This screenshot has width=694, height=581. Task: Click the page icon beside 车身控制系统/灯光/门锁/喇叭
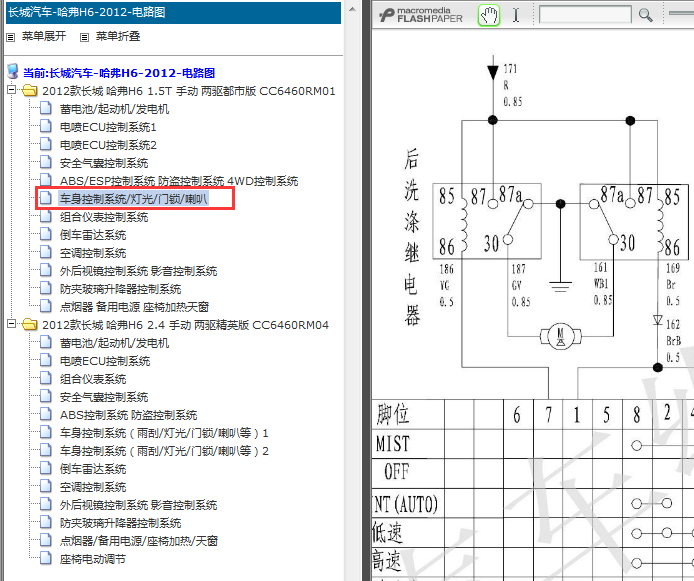coord(46,198)
